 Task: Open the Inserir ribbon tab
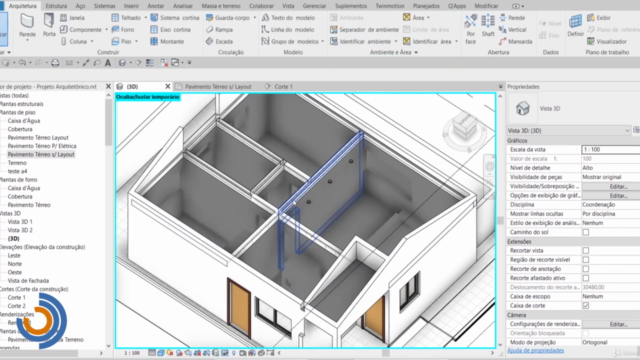[x=131, y=6]
